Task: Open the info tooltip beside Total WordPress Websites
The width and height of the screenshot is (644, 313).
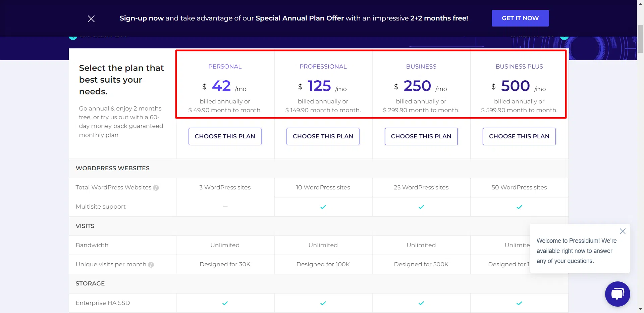Action: click(156, 188)
